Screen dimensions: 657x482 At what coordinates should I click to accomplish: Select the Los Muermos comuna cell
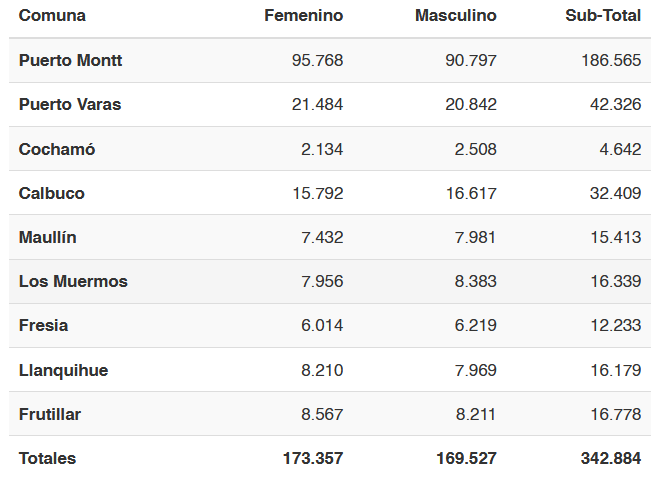pyautogui.click(x=73, y=281)
